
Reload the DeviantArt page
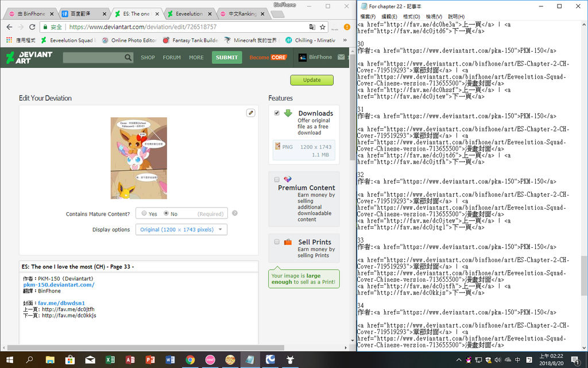pos(32,27)
